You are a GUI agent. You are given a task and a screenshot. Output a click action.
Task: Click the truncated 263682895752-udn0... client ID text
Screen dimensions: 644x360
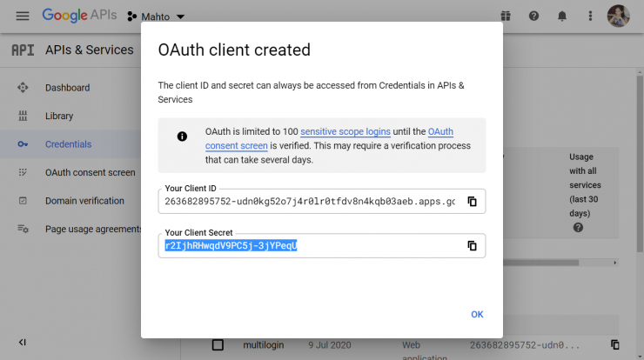coord(525,345)
